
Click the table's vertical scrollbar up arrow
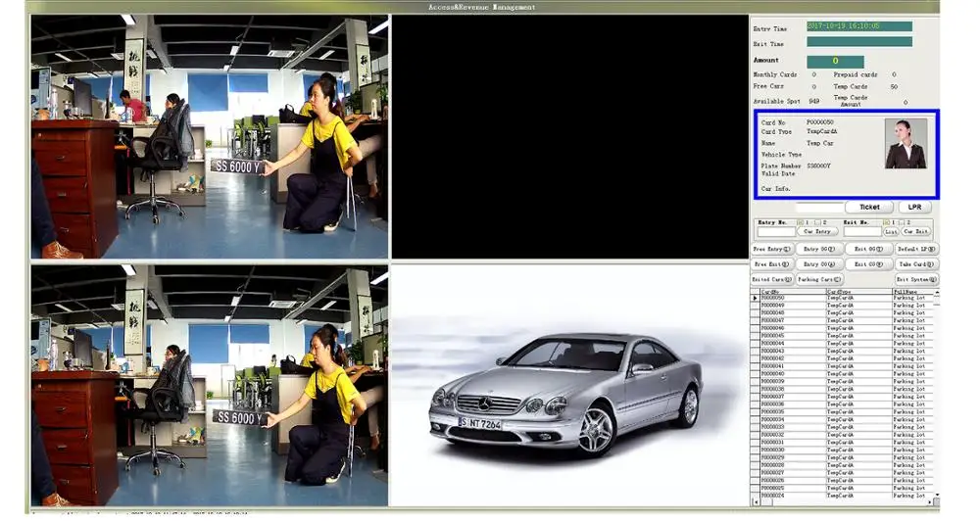pos(936,292)
